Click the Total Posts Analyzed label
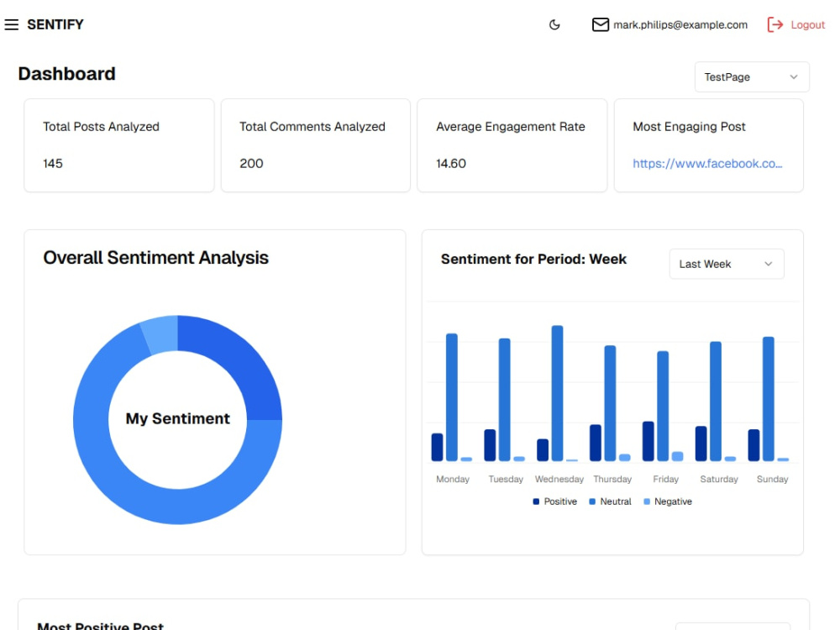This screenshot has width=840, height=630. click(102, 127)
